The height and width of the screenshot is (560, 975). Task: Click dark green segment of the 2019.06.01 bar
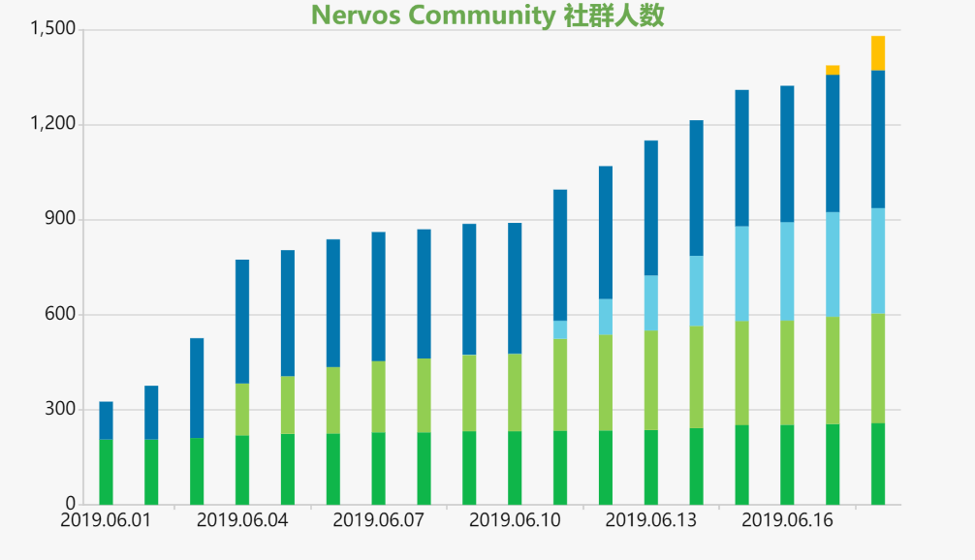[106, 472]
